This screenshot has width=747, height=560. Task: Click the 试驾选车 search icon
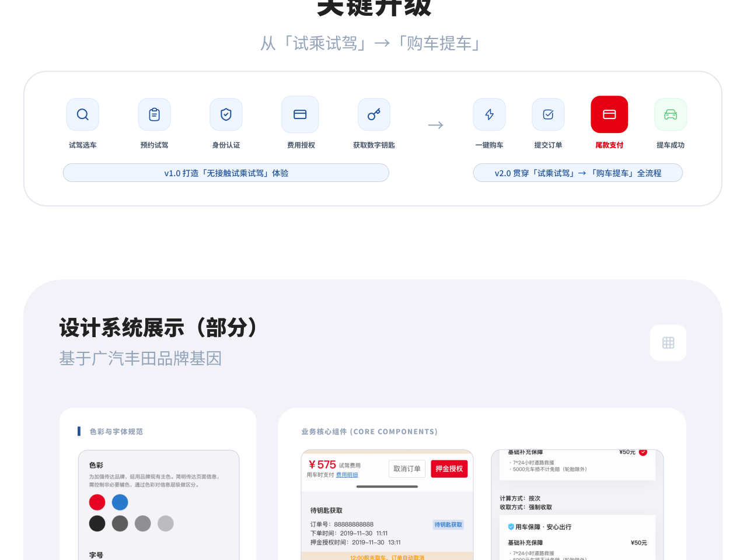click(83, 114)
